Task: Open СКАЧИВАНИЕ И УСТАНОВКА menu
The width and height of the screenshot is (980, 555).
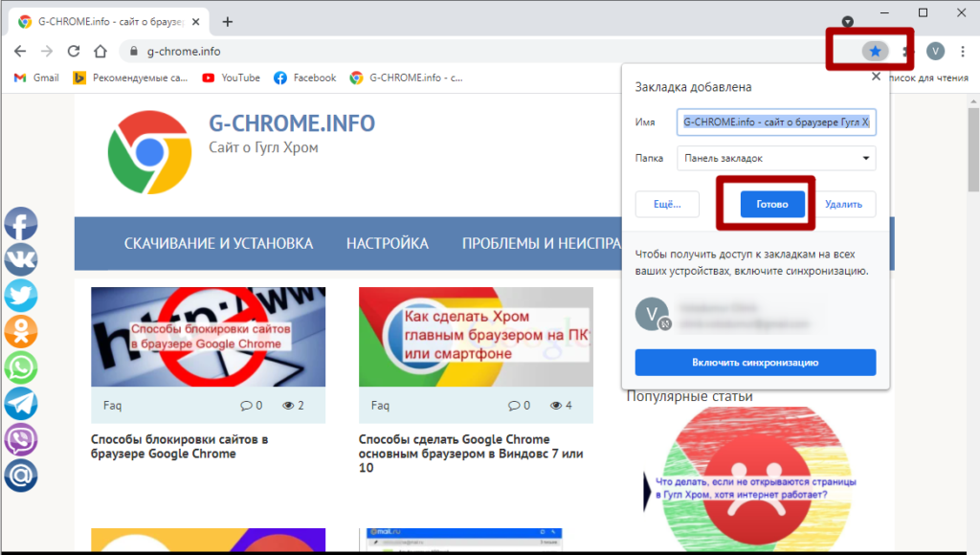Action: [219, 244]
